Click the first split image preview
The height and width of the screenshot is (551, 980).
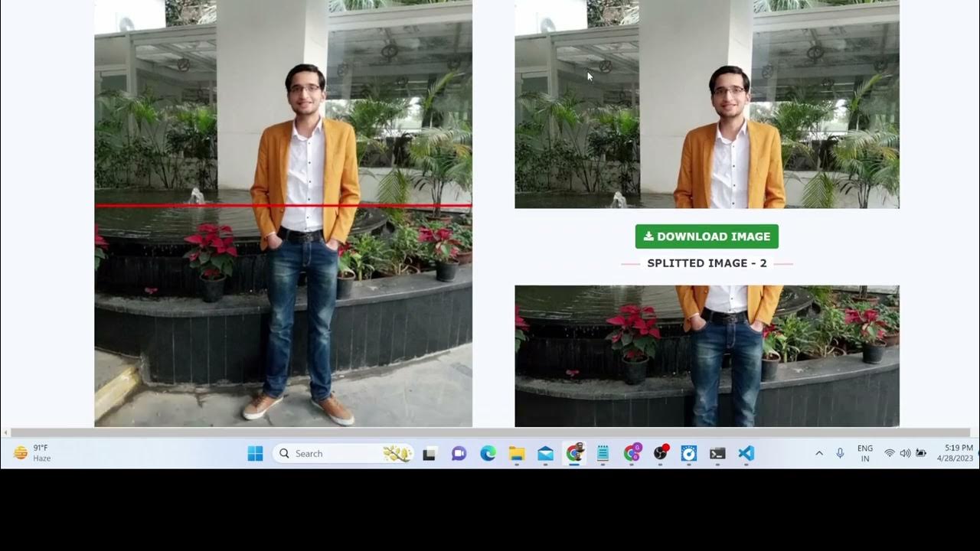point(707,104)
